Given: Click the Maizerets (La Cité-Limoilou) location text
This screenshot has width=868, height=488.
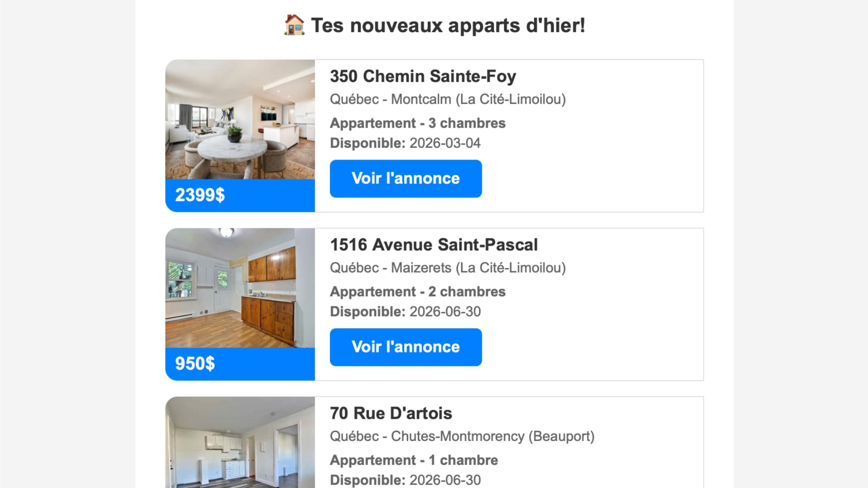Looking at the screenshot, I should [478, 268].
